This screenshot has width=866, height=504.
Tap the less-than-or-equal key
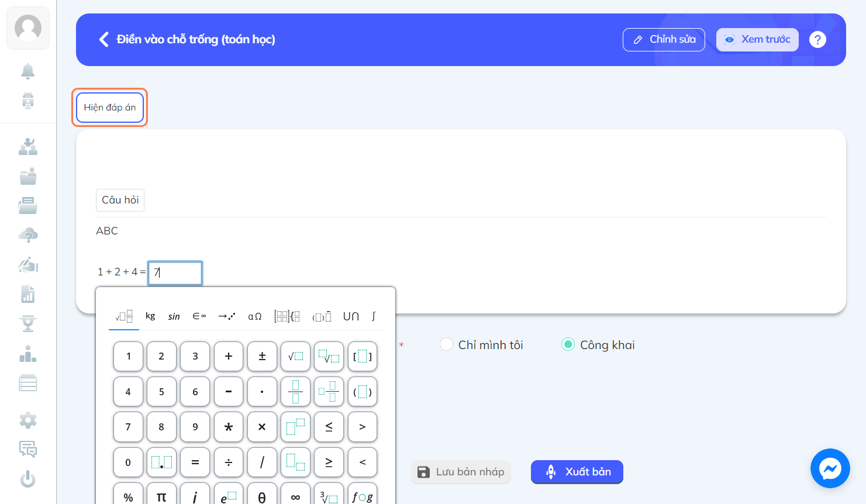click(329, 427)
